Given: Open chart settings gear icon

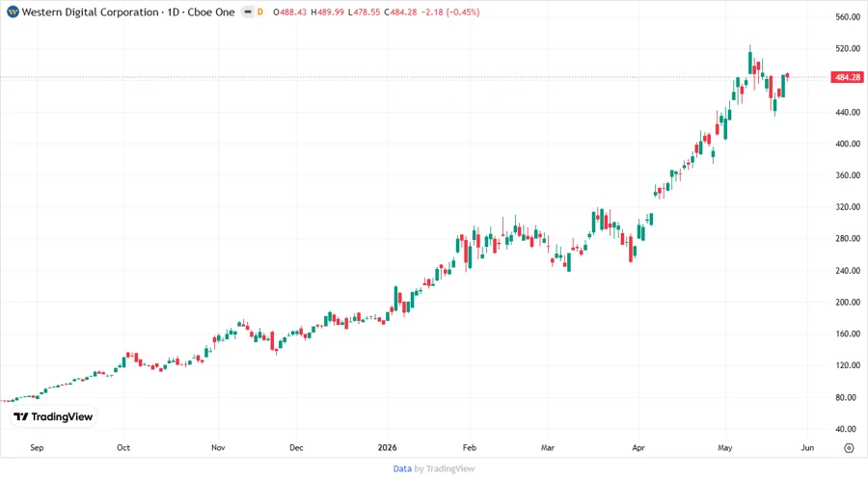Looking at the screenshot, I should click(849, 448).
